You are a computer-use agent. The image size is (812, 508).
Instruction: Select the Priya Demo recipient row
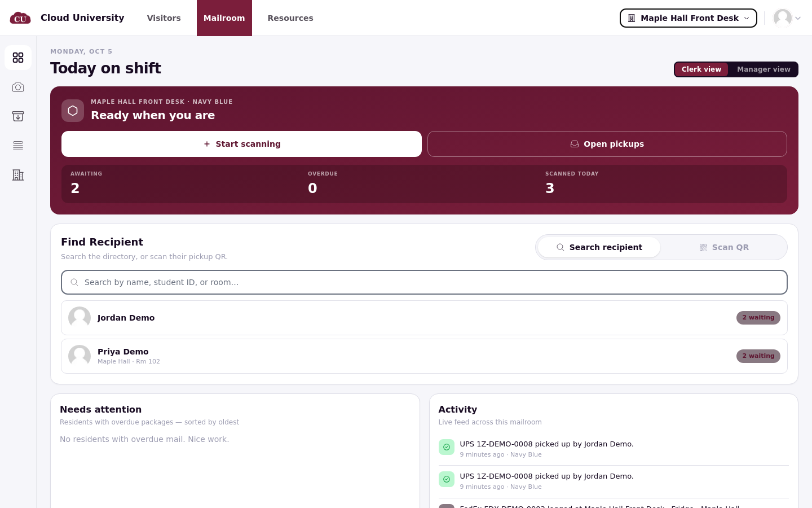pos(424,356)
